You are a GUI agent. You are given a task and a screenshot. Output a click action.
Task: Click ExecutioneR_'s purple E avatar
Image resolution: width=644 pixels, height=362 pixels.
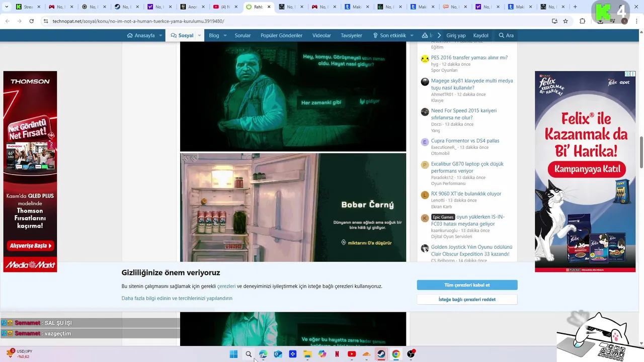click(x=425, y=142)
